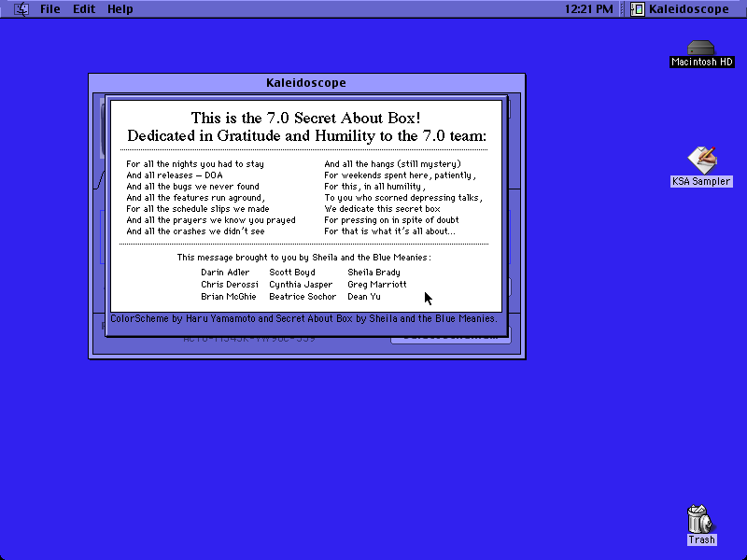The height and width of the screenshot is (560, 747).
Task: Open the Edit menu
Action: pos(84,9)
